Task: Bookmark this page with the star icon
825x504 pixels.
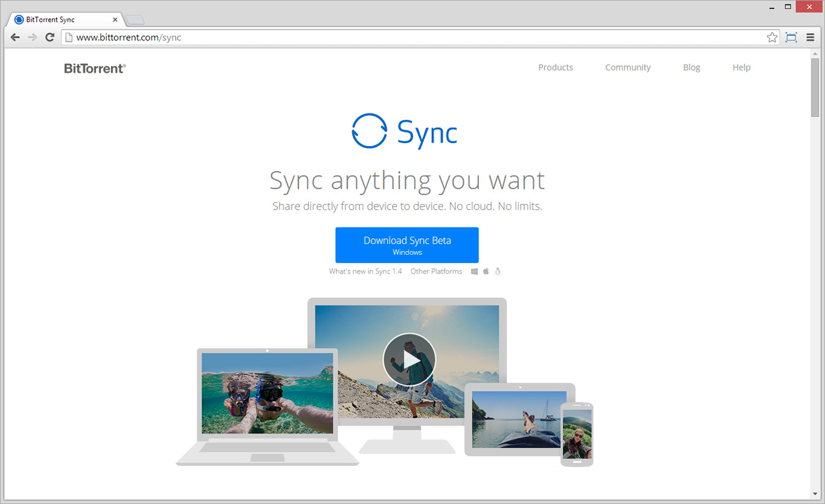Action: tap(772, 37)
